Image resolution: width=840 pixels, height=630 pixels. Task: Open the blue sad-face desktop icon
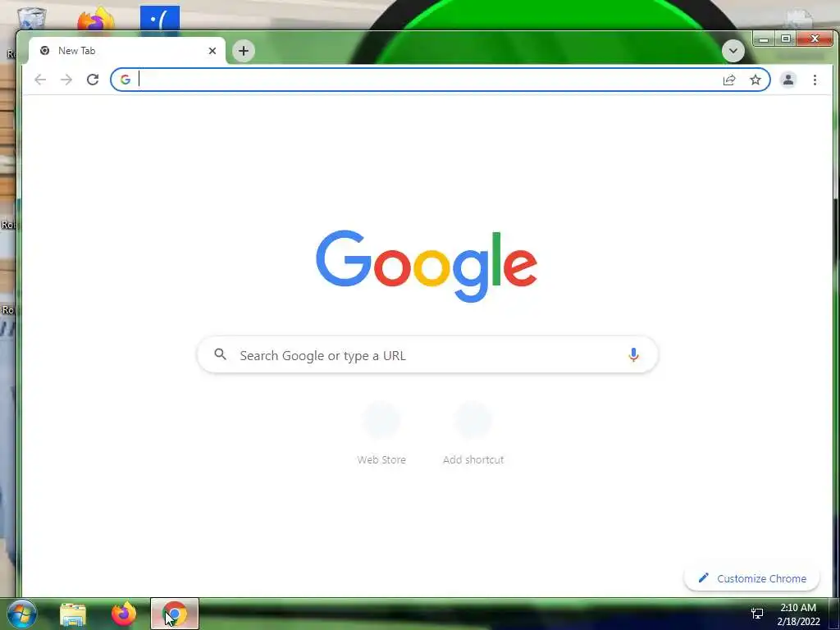click(x=160, y=18)
